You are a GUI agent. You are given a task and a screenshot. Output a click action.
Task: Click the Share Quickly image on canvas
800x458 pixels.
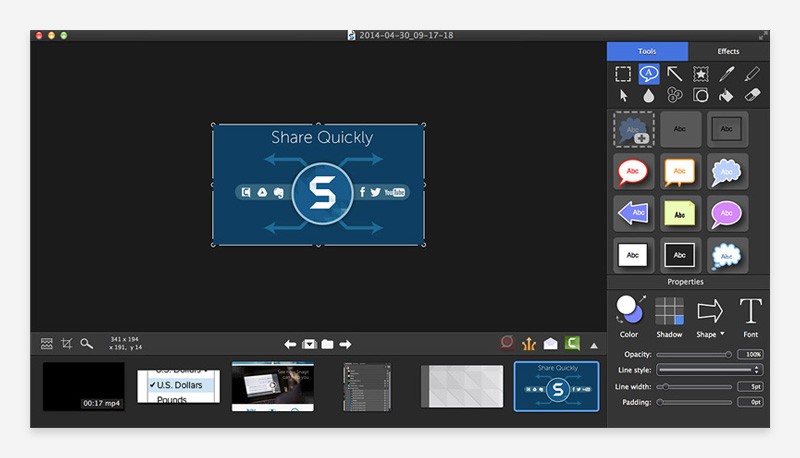318,185
